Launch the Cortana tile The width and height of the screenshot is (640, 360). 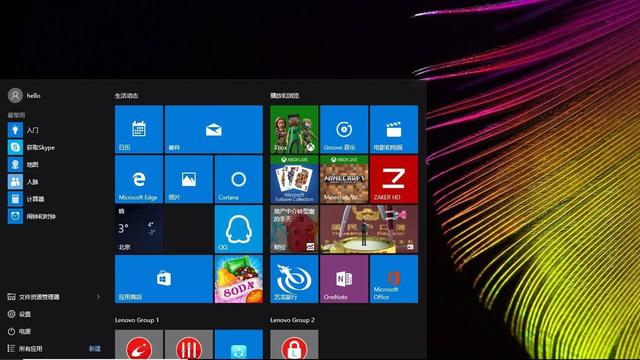(x=238, y=179)
